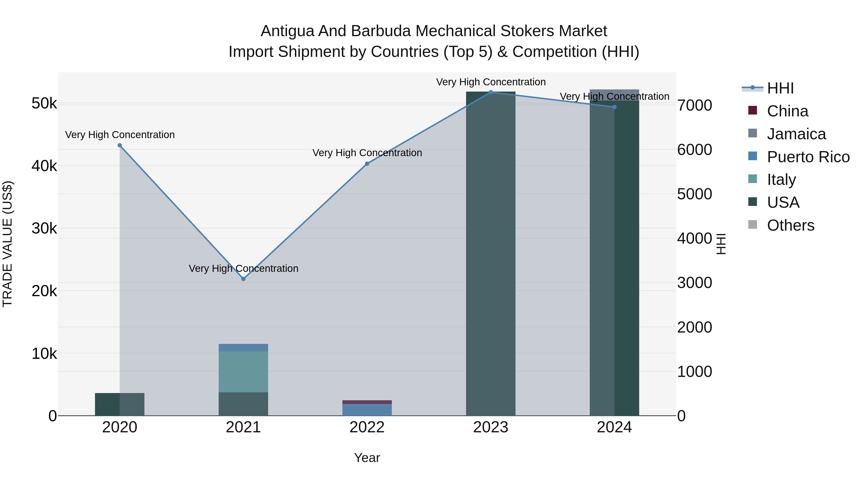Click the 2020 x-axis label

click(x=120, y=427)
